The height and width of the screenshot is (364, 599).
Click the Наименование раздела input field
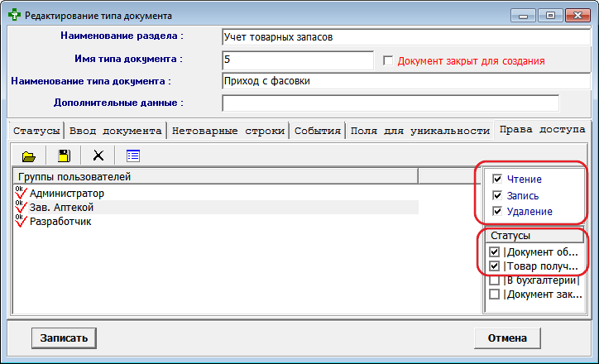click(x=406, y=37)
